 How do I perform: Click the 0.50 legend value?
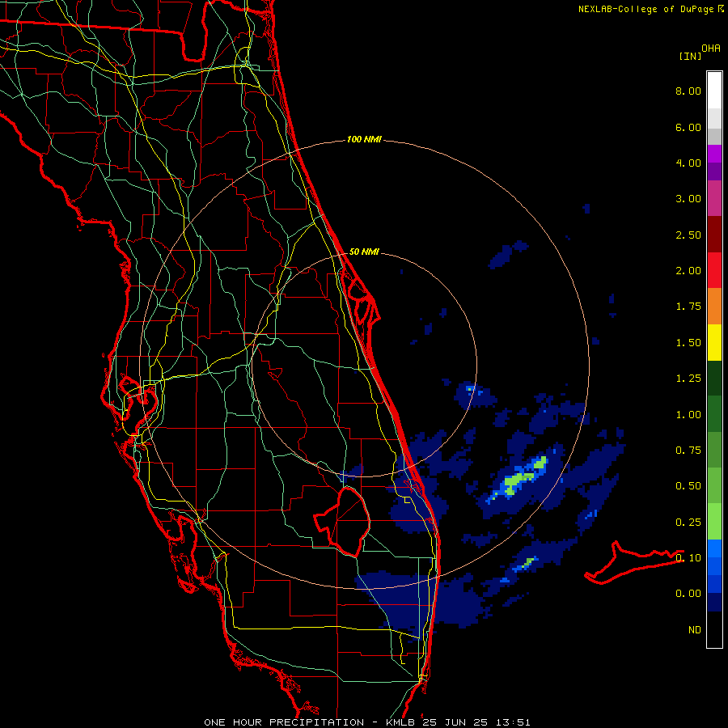tap(688, 486)
